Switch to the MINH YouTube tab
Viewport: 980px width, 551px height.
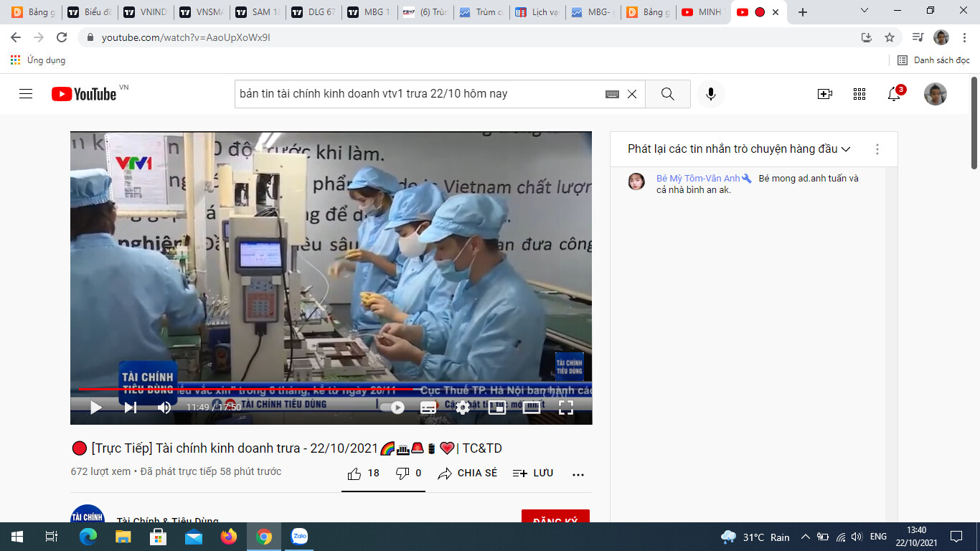(704, 12)
